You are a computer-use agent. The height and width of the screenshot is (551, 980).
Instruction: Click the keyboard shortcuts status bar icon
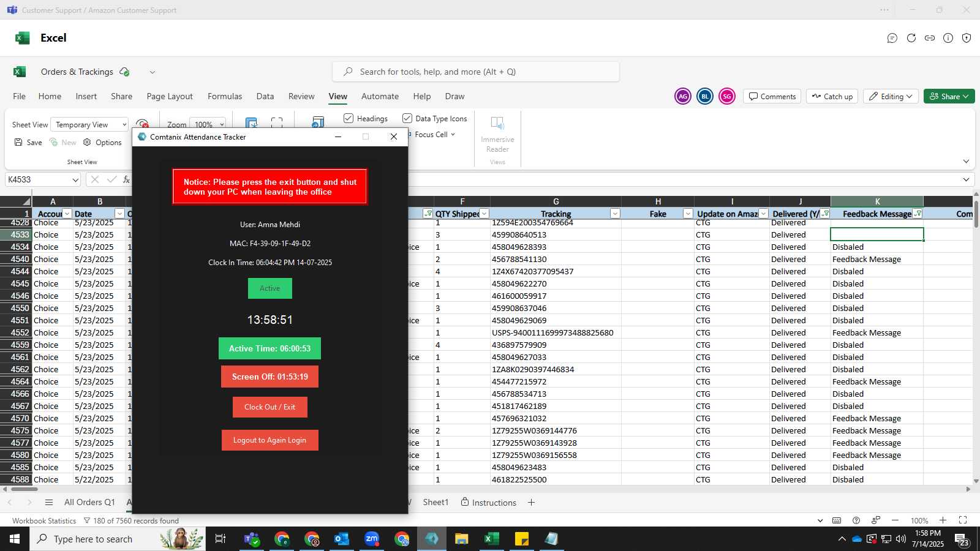click(x=837, y=520)
